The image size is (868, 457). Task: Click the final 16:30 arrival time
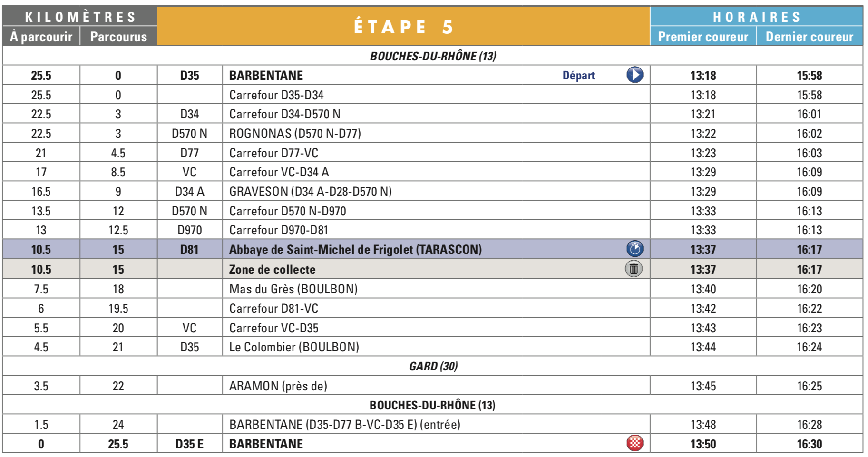pyautogui.click(x=809, y=444)
